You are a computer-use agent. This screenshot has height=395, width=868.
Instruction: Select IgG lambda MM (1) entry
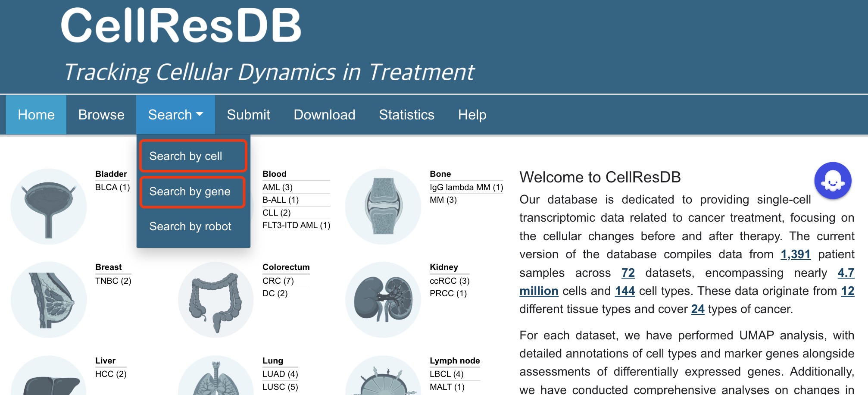[x=466, y=187]
